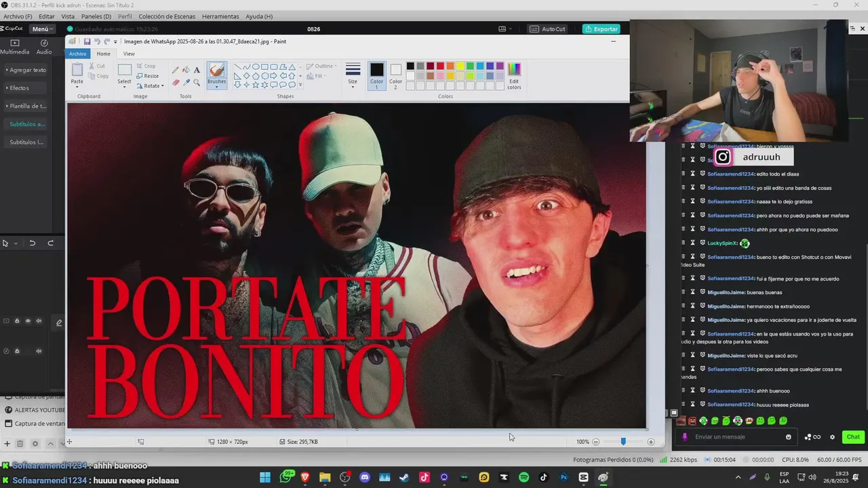Toggle track visibility eye icon in CapCut timeline

point(28,321)
